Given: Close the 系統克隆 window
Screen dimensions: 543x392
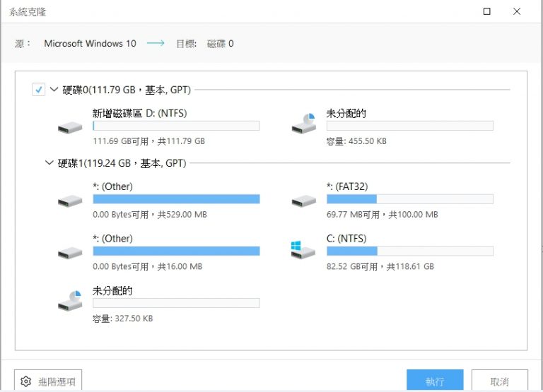Looking at the screenshot, I should [517, 11].
